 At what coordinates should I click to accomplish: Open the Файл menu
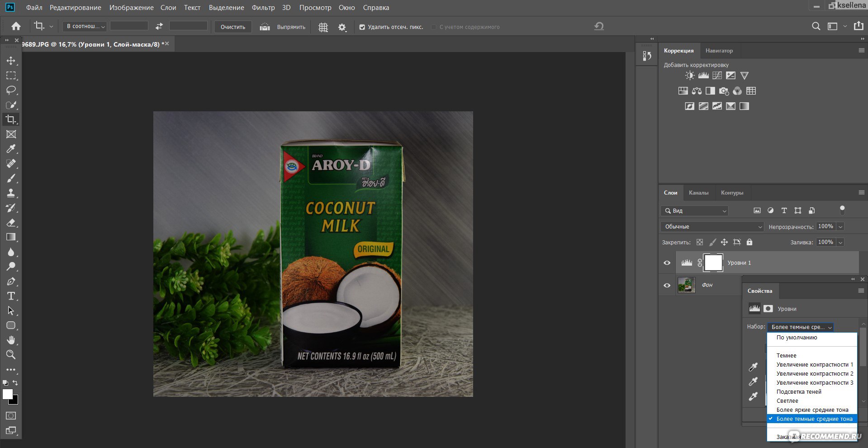click(34, 8)
